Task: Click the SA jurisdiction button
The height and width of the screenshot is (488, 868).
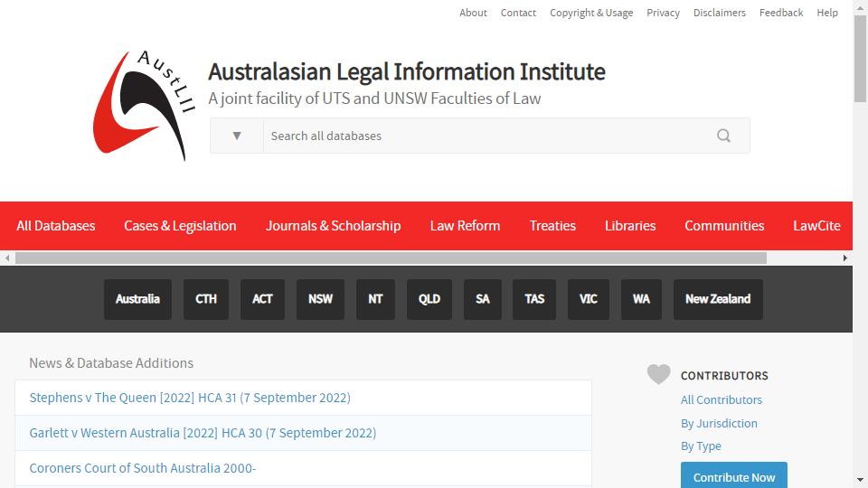Action: click(x=483, y=299)
